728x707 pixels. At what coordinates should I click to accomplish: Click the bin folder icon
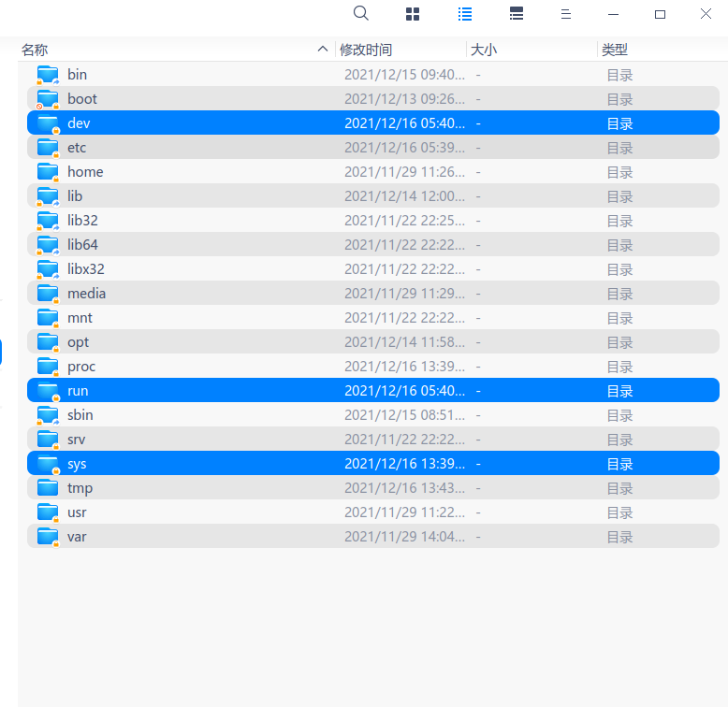coord(48,75)
